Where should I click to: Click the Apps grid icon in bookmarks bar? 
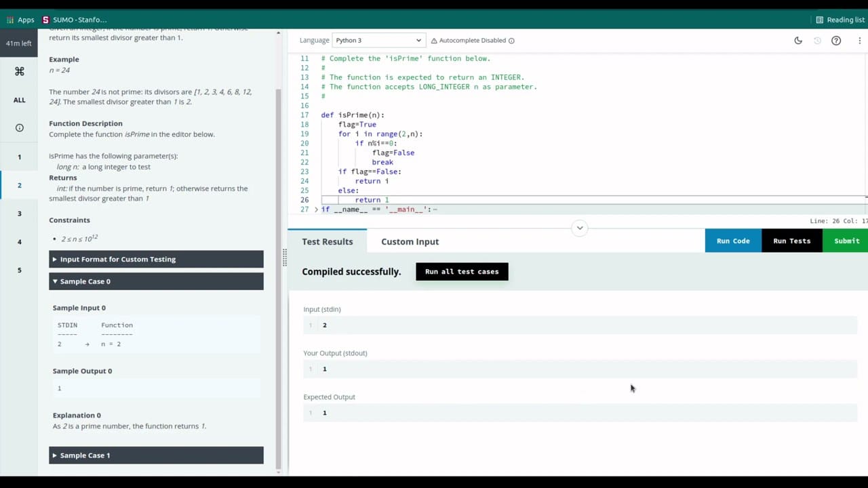10,20
